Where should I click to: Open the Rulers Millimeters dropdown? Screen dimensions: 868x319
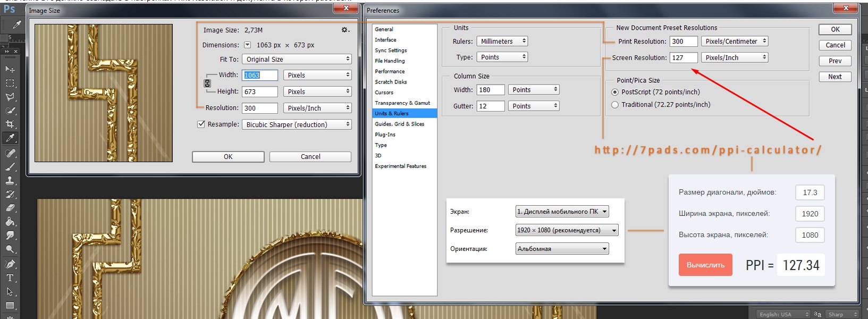(502, 41)
